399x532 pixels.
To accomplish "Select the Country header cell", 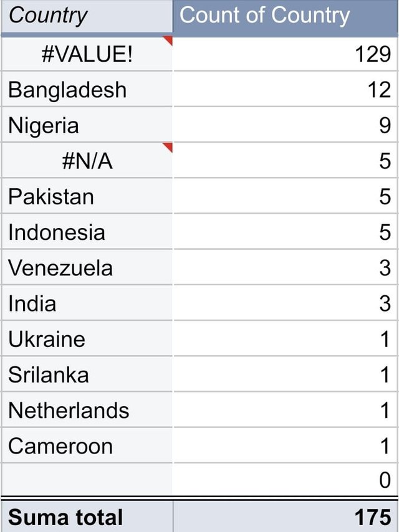I will tap(87, 16).
